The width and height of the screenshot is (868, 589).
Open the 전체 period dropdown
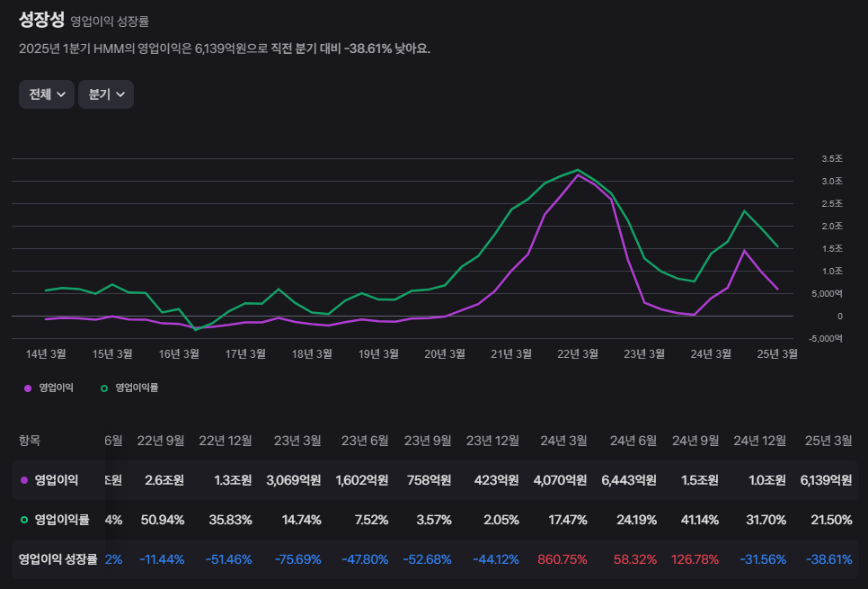click(47, 94)
